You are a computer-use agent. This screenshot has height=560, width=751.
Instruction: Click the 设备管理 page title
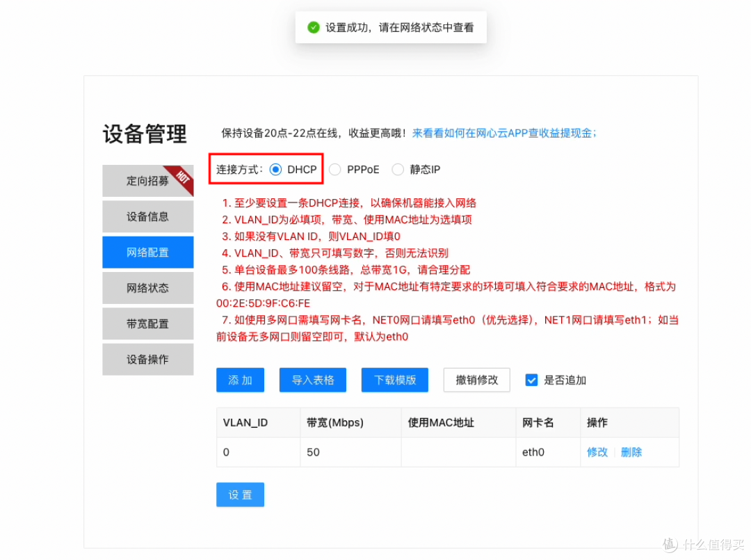pos(145,134)
